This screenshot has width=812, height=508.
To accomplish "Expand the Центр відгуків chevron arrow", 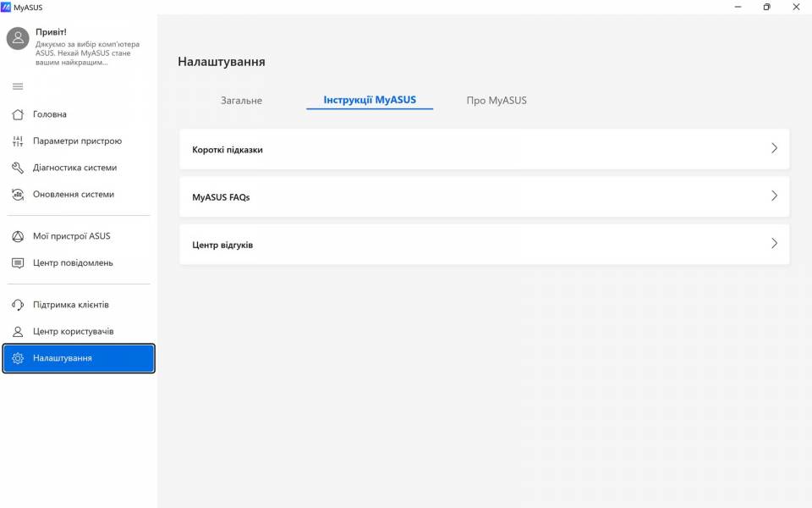I will [774, 244].
